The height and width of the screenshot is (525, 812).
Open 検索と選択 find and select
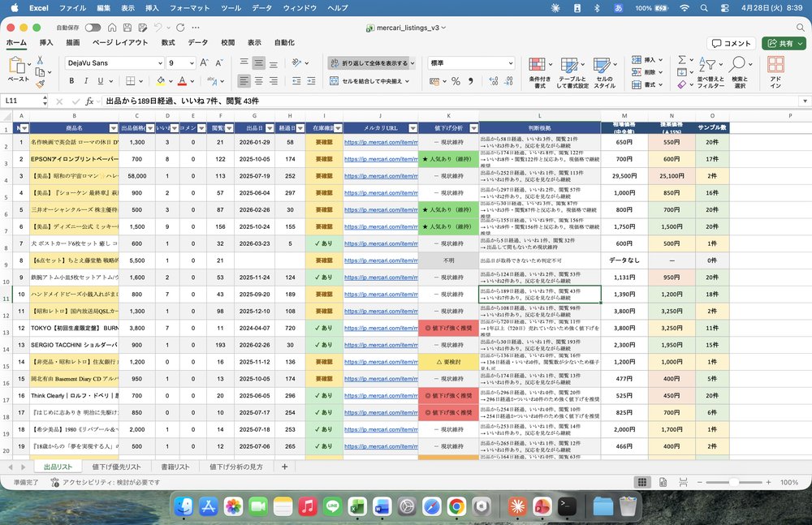pos(740,72)
